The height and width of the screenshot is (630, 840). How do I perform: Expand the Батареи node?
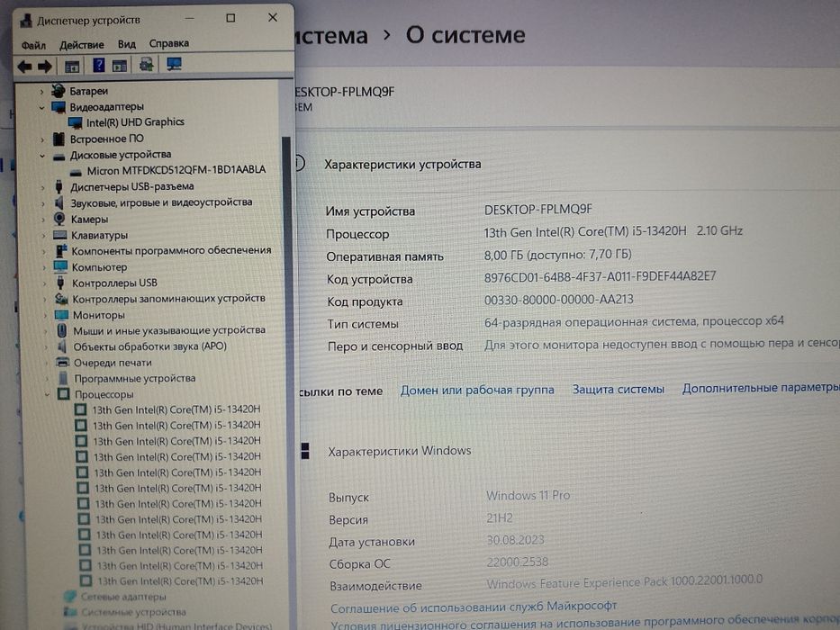point(42,92)
